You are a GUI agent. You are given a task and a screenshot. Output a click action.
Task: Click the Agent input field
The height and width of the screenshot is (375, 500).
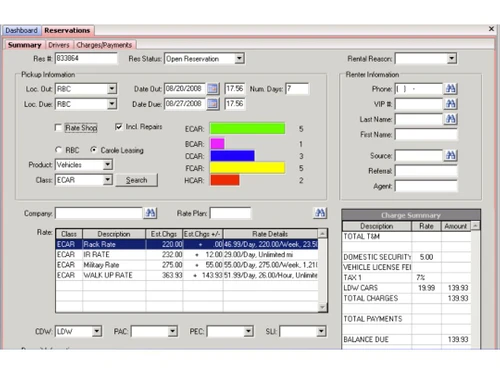(426, 186)
